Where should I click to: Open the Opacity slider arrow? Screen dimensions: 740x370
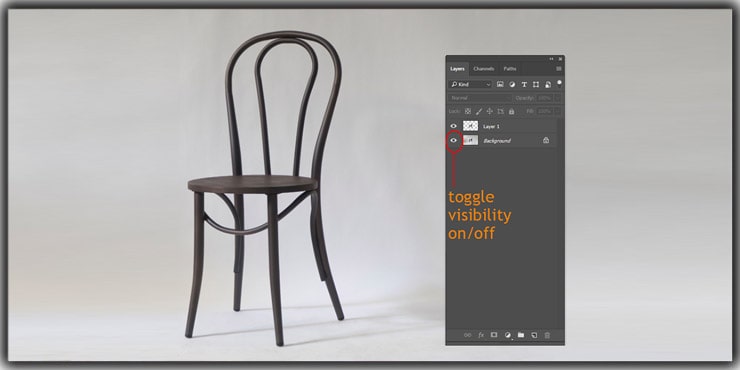(x=557, y=98)
